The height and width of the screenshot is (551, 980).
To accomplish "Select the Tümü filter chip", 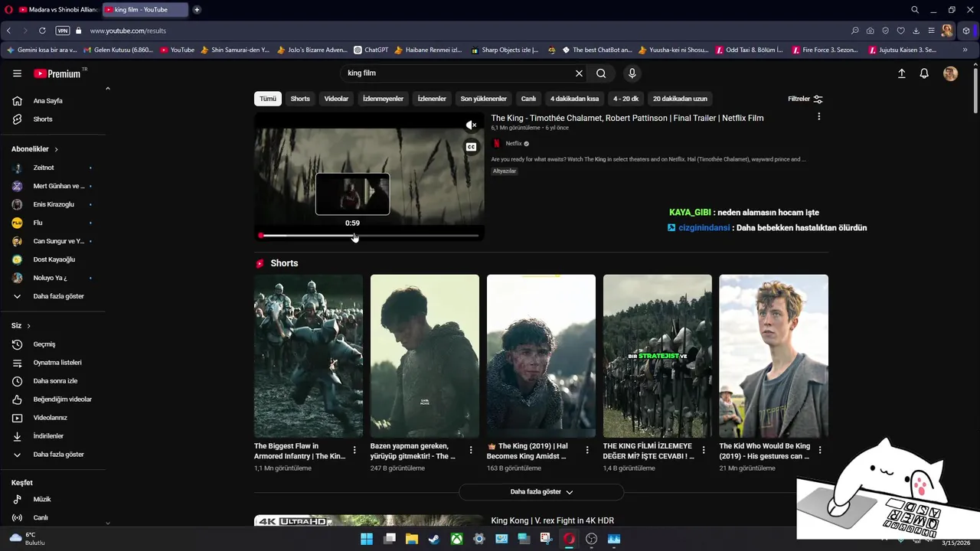I will pyautogui.click(x=267, y=99).
